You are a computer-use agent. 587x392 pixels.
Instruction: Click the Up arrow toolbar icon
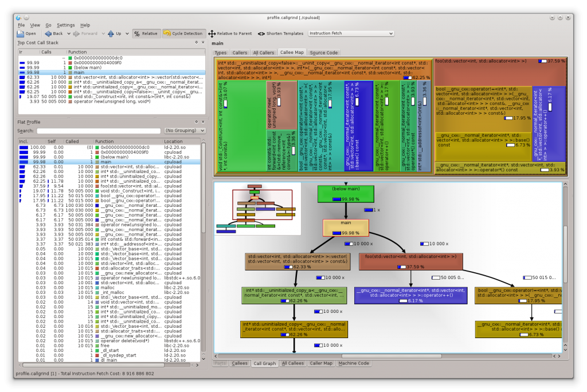coord(111,34)
